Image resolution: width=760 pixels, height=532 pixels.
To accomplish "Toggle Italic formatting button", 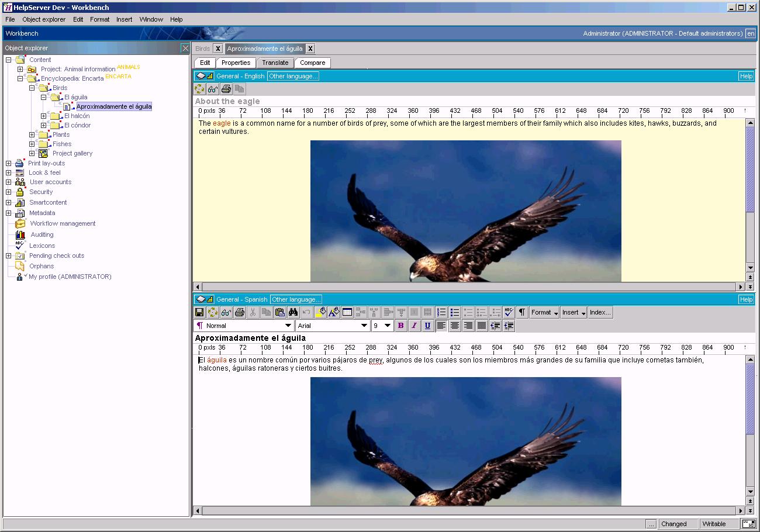I will click(x=414, y=326).
